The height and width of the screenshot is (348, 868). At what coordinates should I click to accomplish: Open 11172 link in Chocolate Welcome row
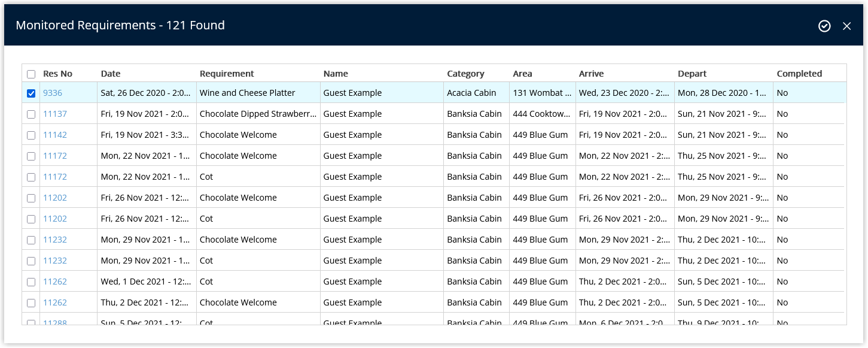[55, 156]
